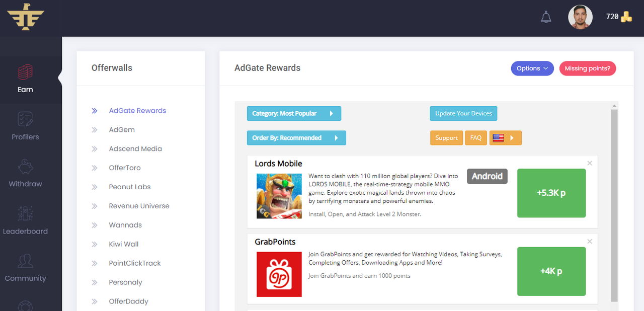Open the Earn section in the sidebar
644x311 pixels.
[x=25, y=79]
